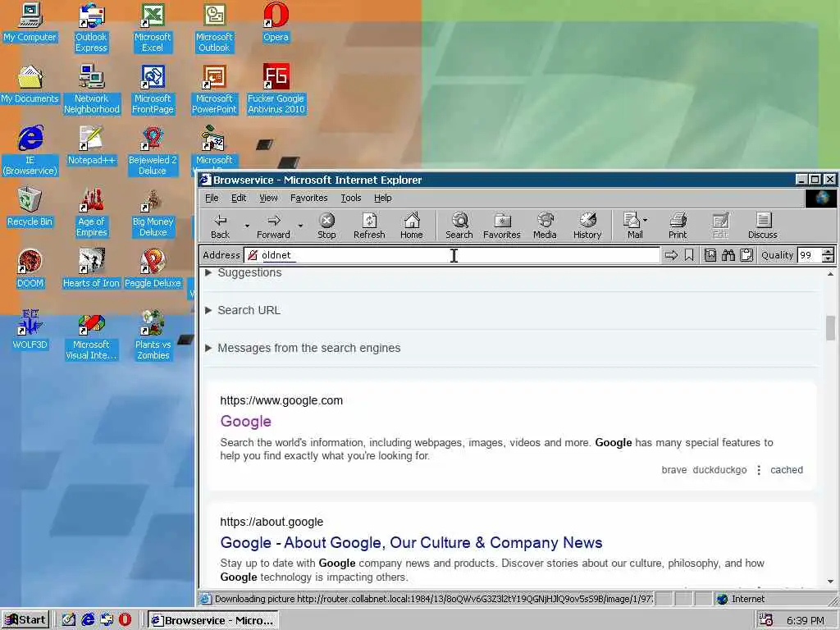The image size is (840, 630).
Task: Print the current page
Action: [678, 226]
